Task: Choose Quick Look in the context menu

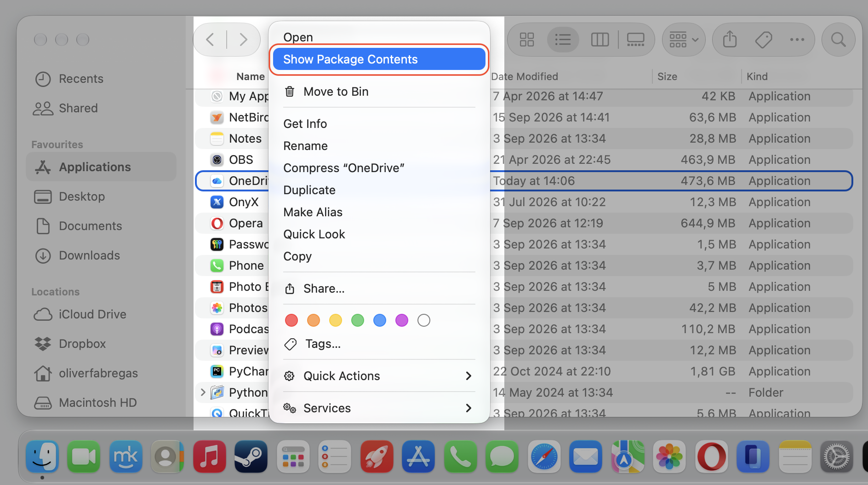Action: coord(379,234)
